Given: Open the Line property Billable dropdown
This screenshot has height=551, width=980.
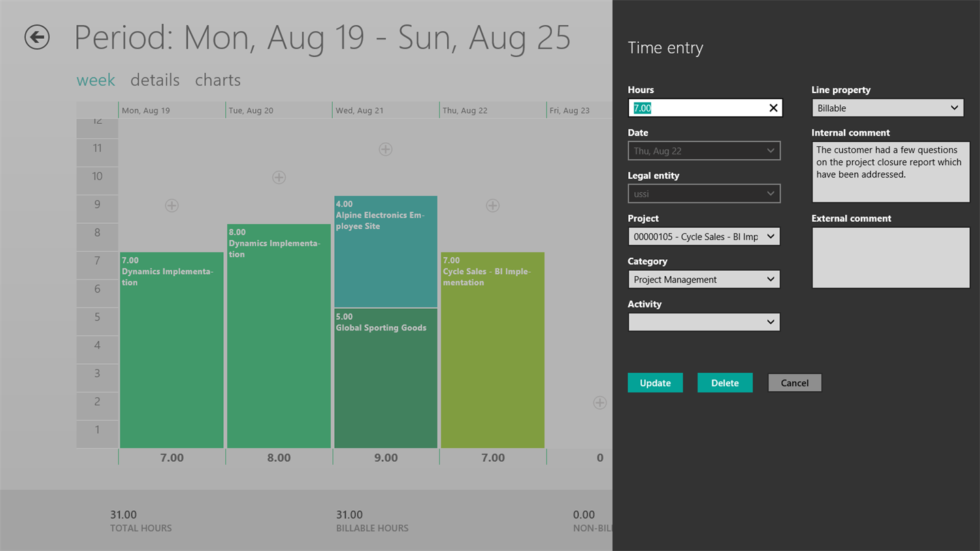Looking at the screenshot, I should point(887,108).
